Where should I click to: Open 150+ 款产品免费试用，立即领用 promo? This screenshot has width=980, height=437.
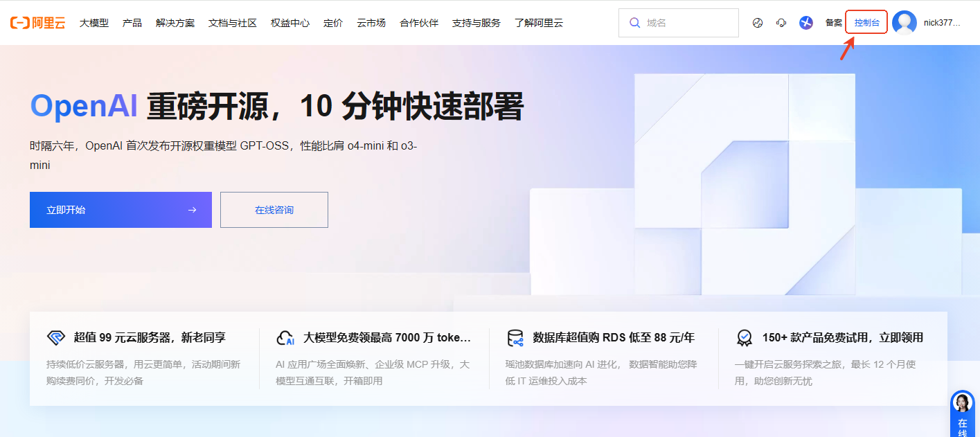pyautogui.click(x=843, y=337)
